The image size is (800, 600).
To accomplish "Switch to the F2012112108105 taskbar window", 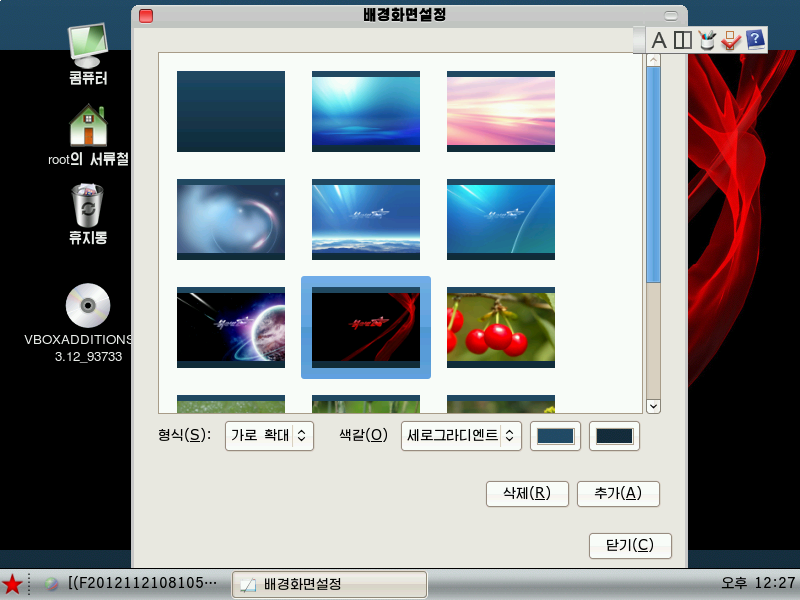I will (x=132, y=583).
